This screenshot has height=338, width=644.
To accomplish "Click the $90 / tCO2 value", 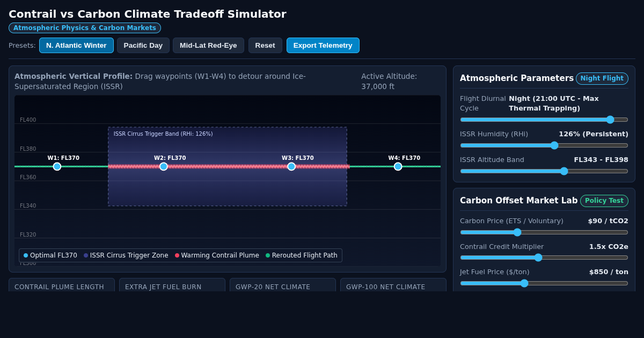I will [x=608, y=221].
